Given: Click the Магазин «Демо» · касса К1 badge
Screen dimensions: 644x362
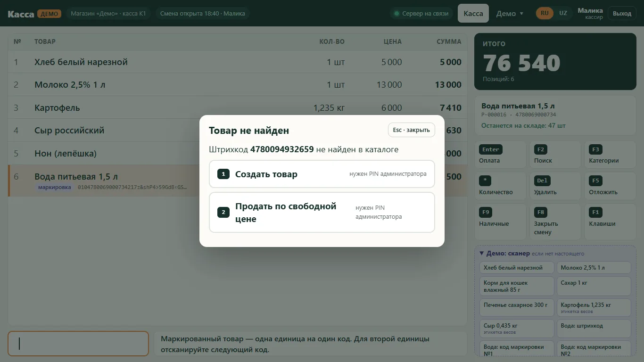Looking at the screenshot, I should click(108, 13).
